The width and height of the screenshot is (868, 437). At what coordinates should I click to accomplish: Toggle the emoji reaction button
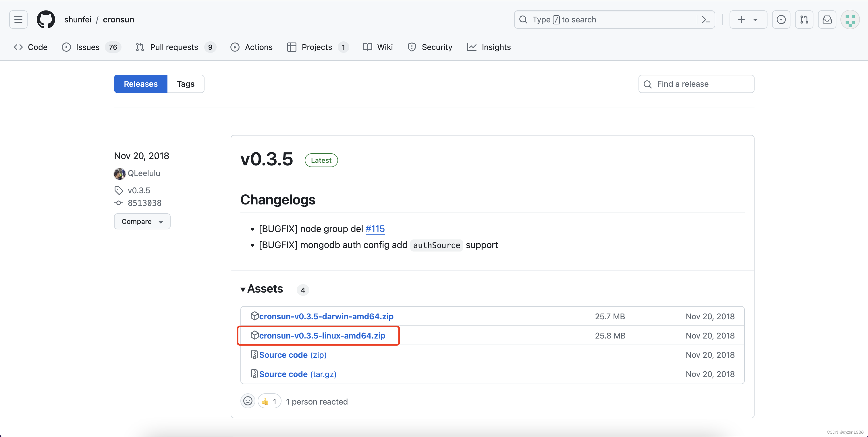pos(247,401)
